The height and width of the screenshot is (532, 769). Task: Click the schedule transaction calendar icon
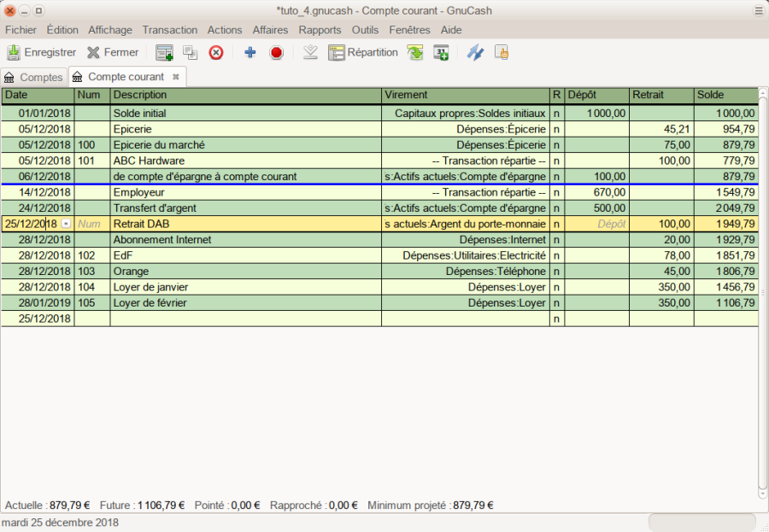pyautogui.click(x=441, y=52)
